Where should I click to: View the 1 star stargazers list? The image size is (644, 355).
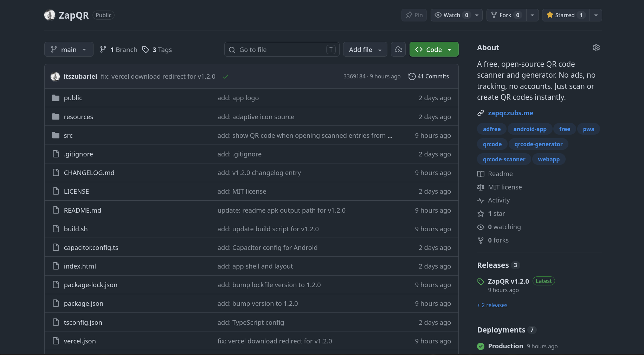(x=491, y=213)
